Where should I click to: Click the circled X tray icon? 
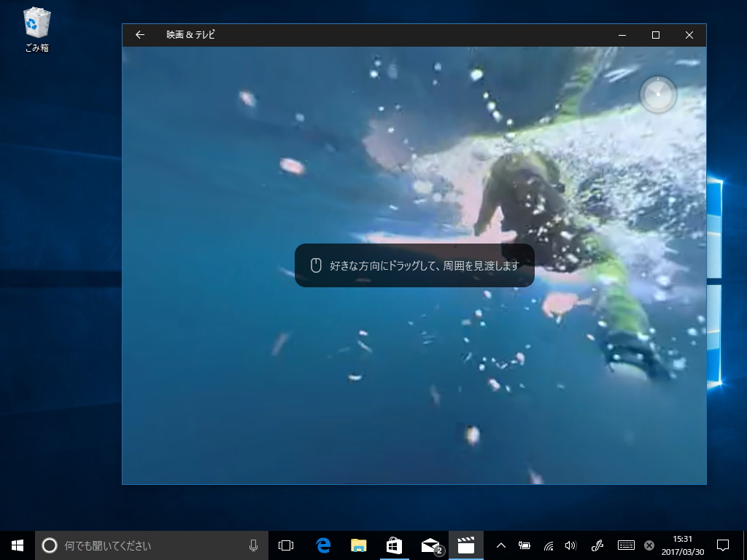[649, 545]
